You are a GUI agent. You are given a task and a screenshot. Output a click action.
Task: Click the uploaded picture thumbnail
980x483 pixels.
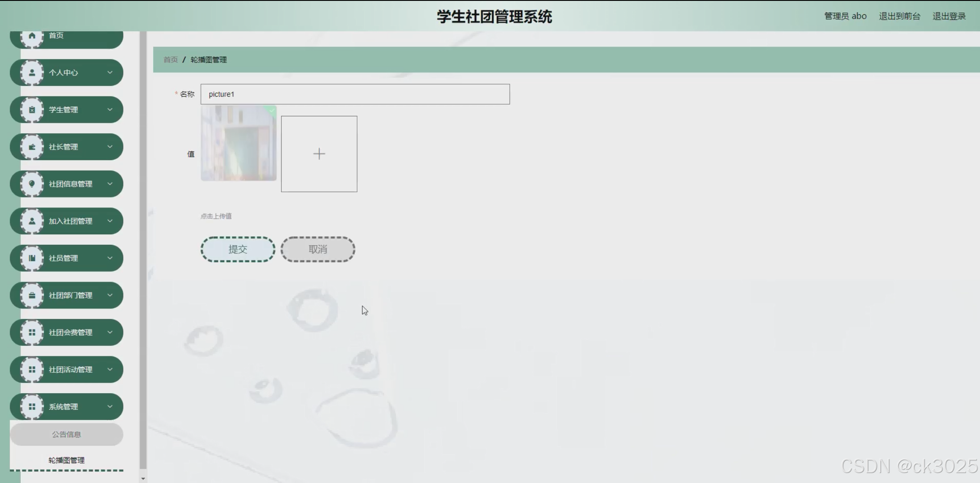point(238,143)
